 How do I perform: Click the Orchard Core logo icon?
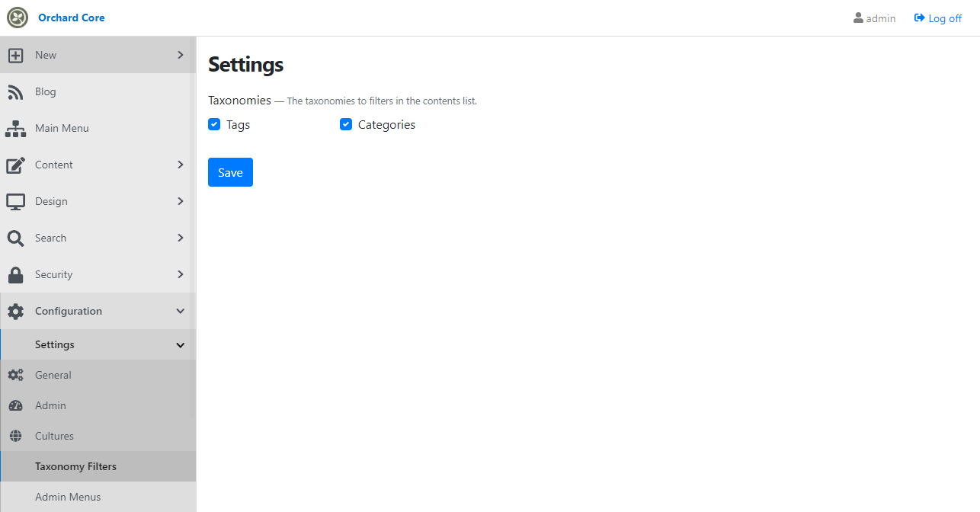18,18
